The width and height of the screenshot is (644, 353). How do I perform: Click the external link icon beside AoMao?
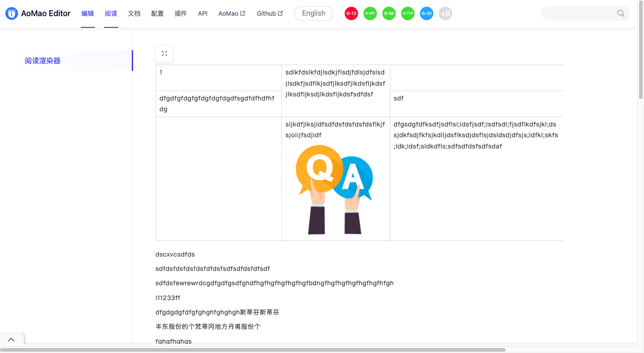243,13
